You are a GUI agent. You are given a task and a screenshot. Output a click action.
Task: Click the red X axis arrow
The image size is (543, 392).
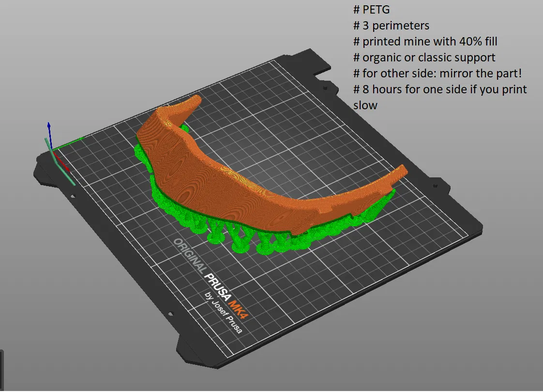[61, 162]
